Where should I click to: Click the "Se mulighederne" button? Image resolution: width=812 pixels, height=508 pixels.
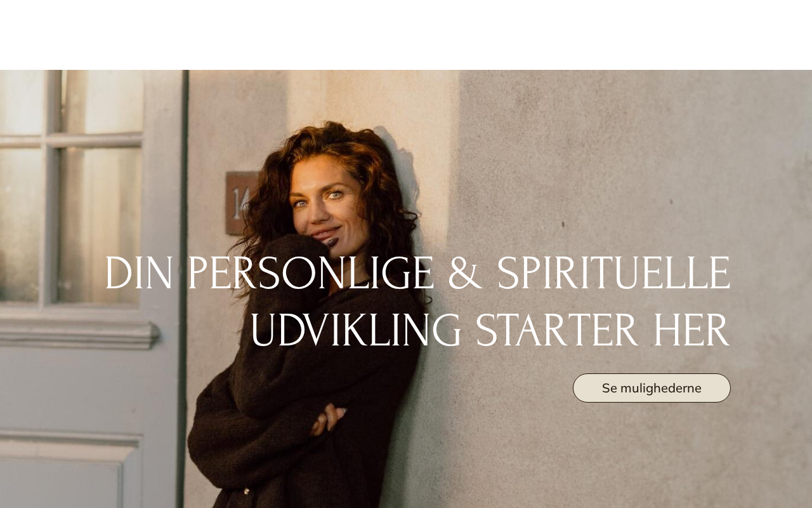point(652,388)
